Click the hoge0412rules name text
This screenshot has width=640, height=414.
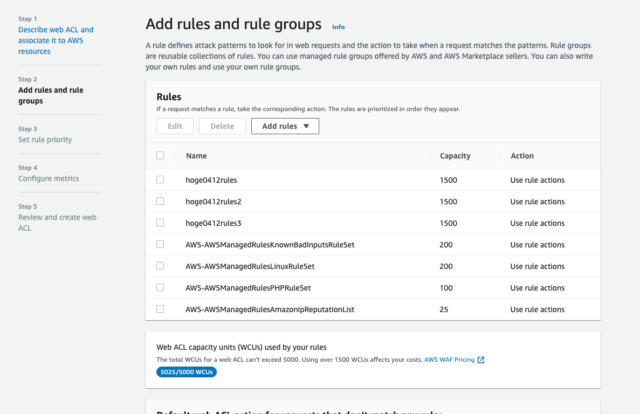click(211, 180)
